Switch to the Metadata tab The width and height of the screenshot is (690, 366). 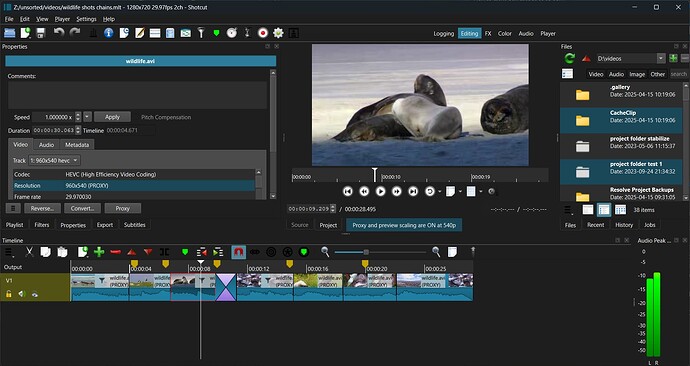pyautogui.click(x=77, y=145)
